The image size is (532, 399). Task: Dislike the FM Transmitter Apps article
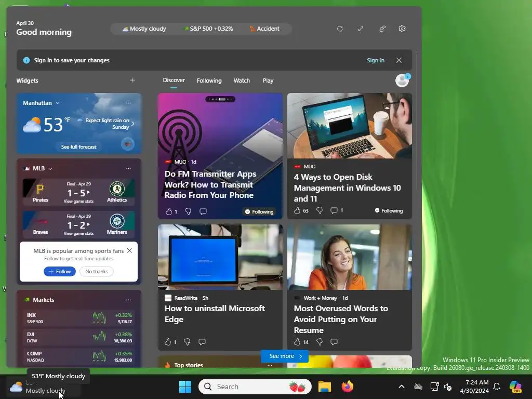pyautogui.click(x=188, y=212)
